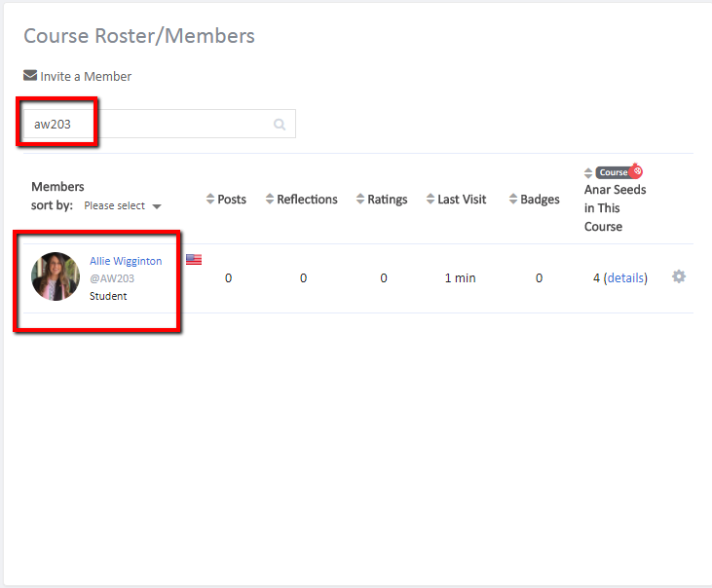Click the member search field containing aw203
Viewport: 712px width, 588px height.
pyautogui.click(x=160, y=124)
